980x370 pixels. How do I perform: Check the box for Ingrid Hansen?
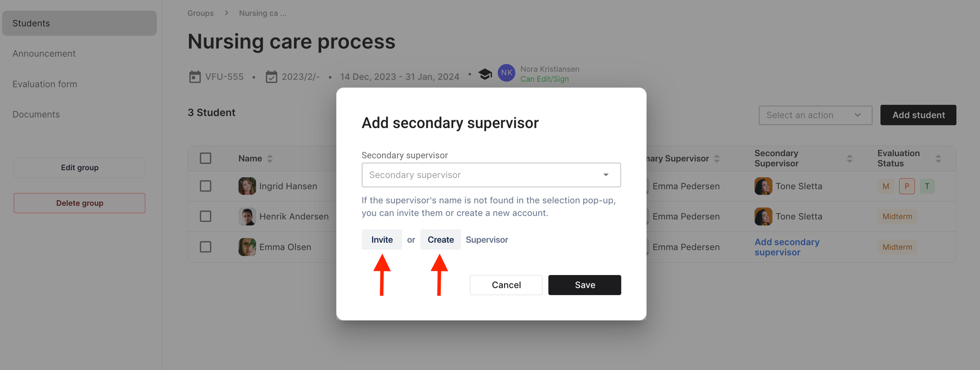coord(205,186)
